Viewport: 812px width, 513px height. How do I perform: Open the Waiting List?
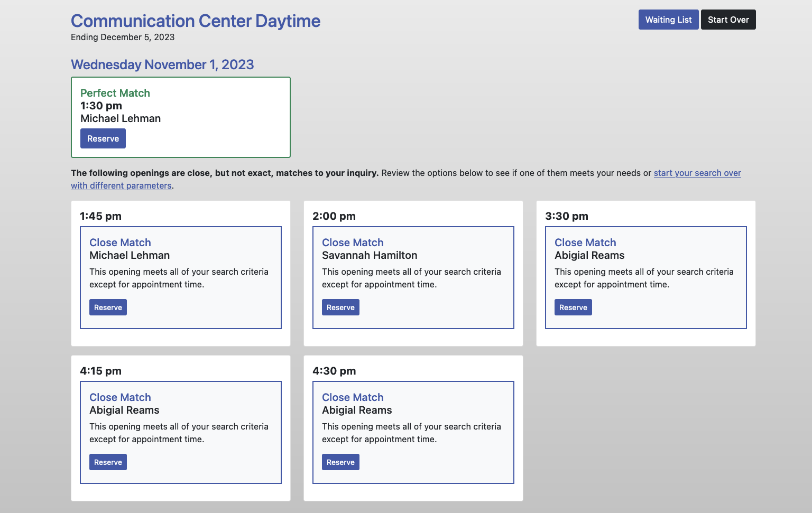click(x=668, y=19)
